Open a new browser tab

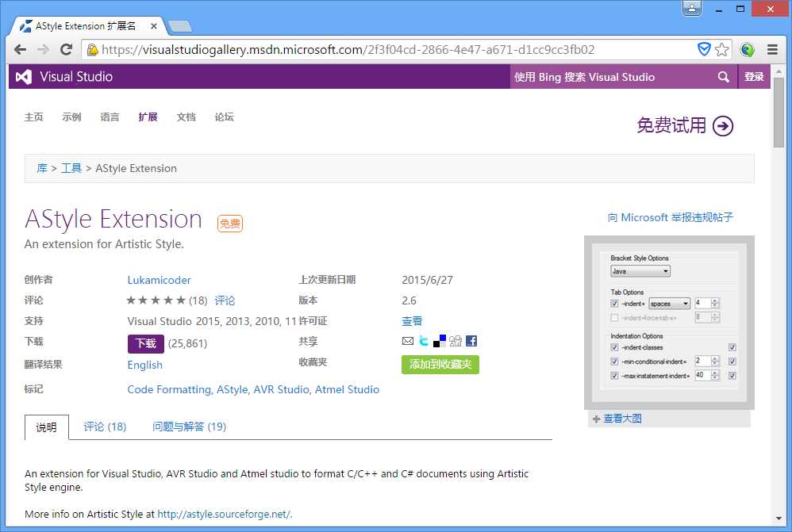click(179, 26)
